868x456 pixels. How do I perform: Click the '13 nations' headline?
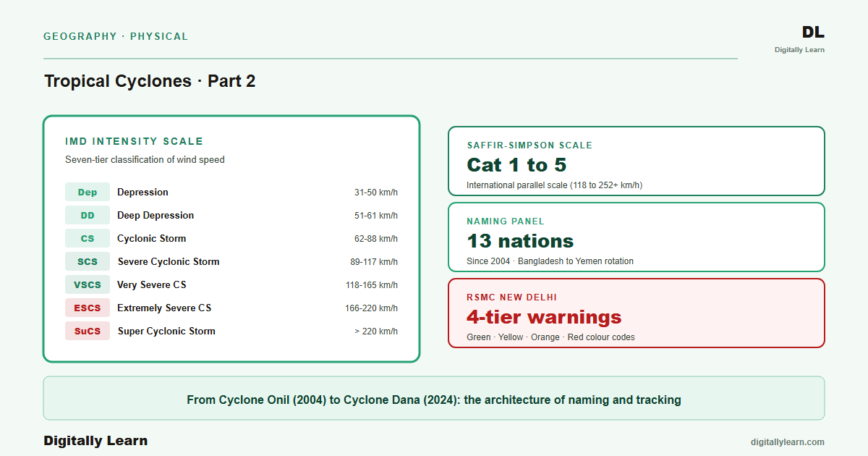(520, 241)
